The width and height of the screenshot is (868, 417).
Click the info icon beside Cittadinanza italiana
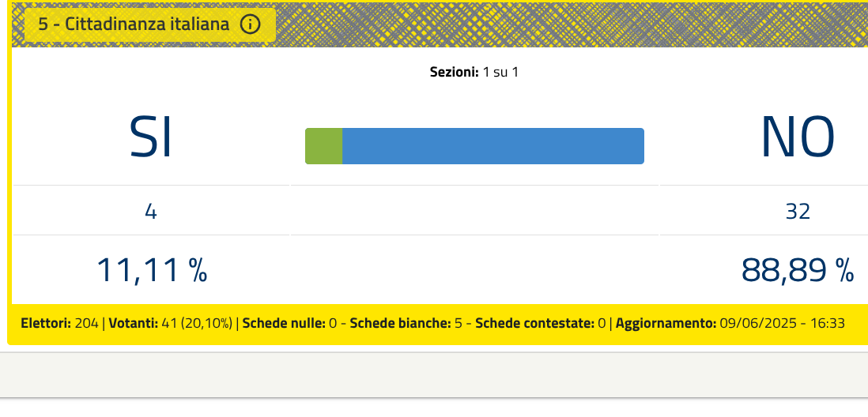pos(251,24)
